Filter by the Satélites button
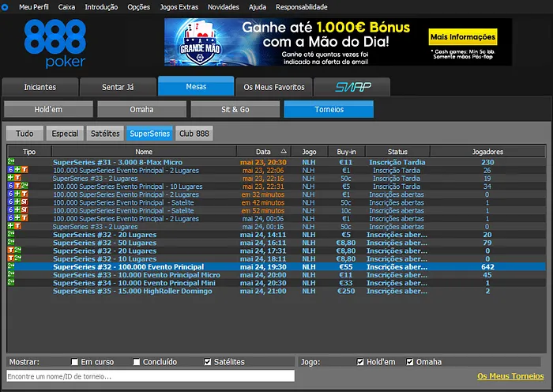 tap(105, 134)
